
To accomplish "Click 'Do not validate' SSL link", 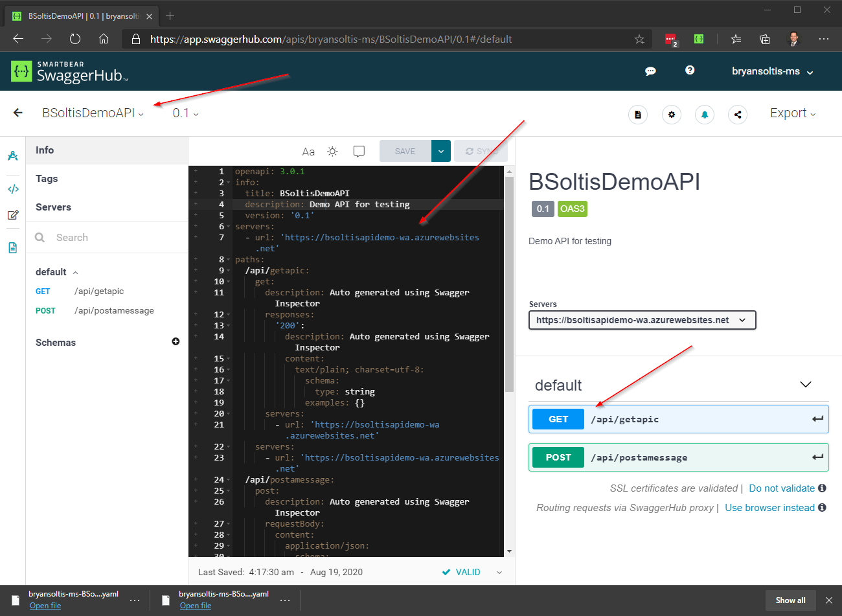I will [782, 488].
